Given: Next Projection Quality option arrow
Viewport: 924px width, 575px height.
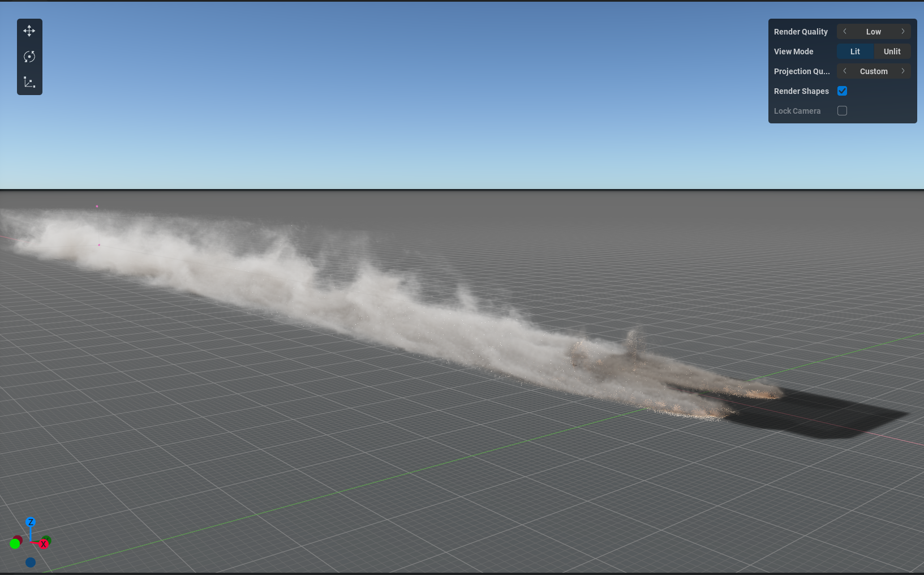Looking at the screenshot, I should click(x=903, y=71).
